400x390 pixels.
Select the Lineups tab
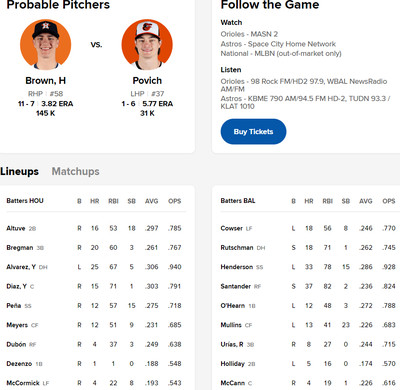(x=19, y=171)
